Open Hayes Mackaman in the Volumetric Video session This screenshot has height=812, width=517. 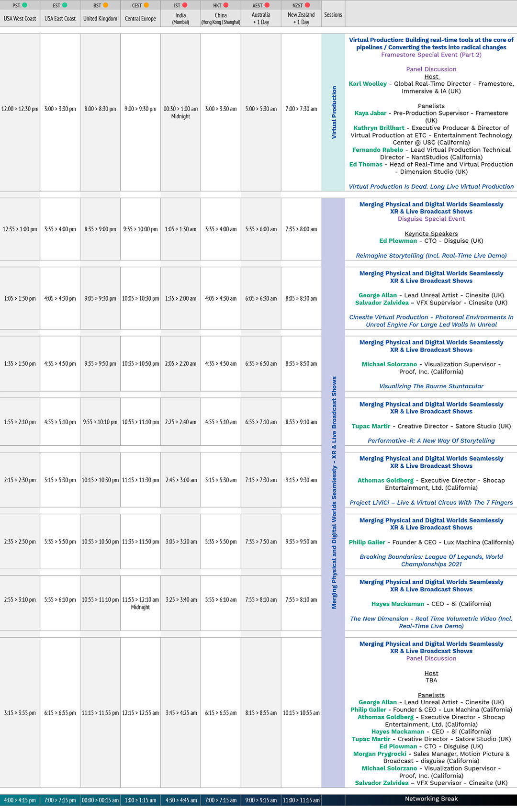coord(398,604)
